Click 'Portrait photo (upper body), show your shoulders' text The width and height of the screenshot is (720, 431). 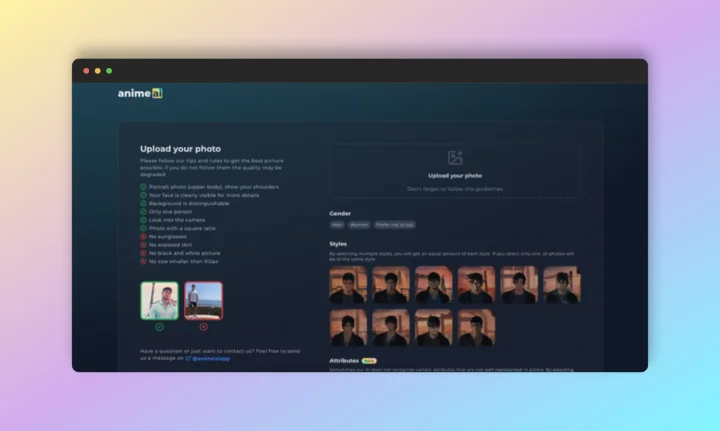(214, 187)
